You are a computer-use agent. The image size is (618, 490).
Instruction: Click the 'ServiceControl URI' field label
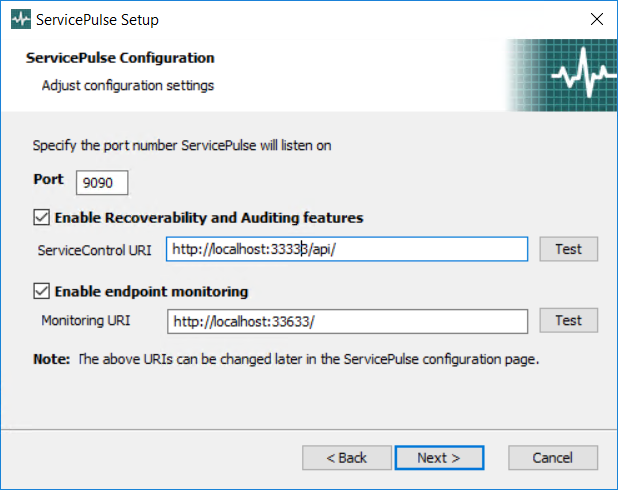tap(94, 250)
